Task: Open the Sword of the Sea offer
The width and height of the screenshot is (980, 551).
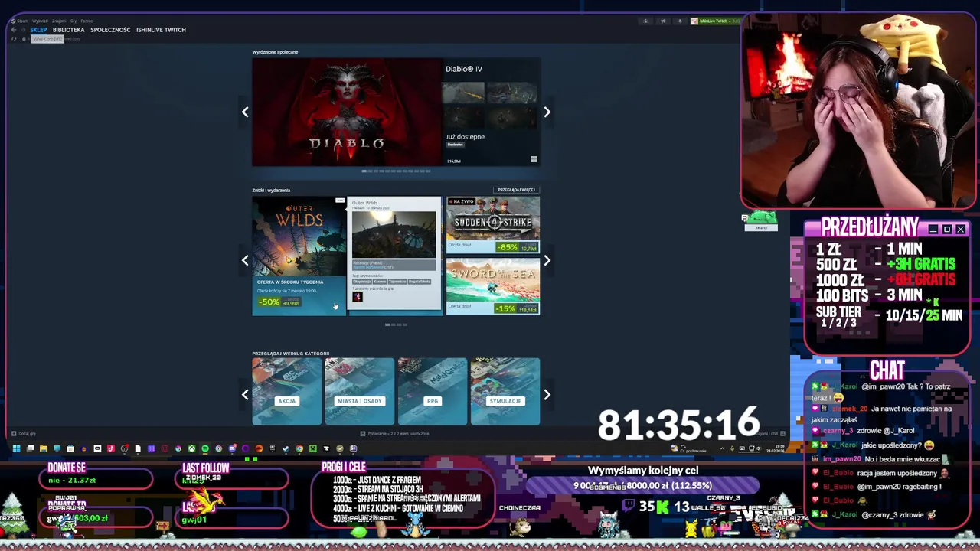Action: point(493,286)
